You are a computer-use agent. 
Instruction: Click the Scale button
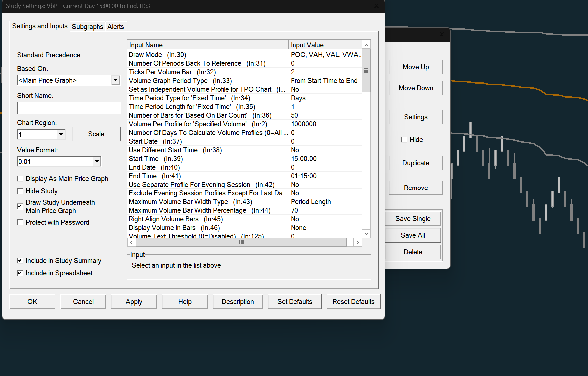(96, 134)
